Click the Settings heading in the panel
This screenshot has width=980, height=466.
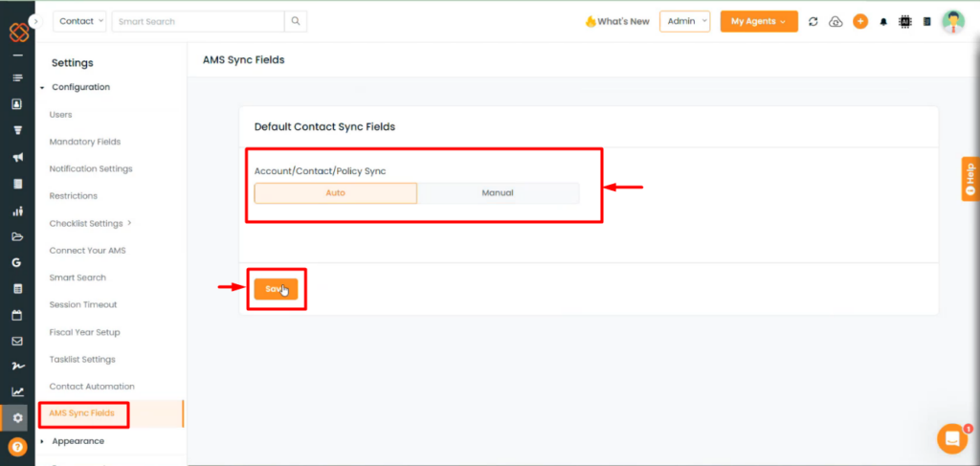coord(73,63)
